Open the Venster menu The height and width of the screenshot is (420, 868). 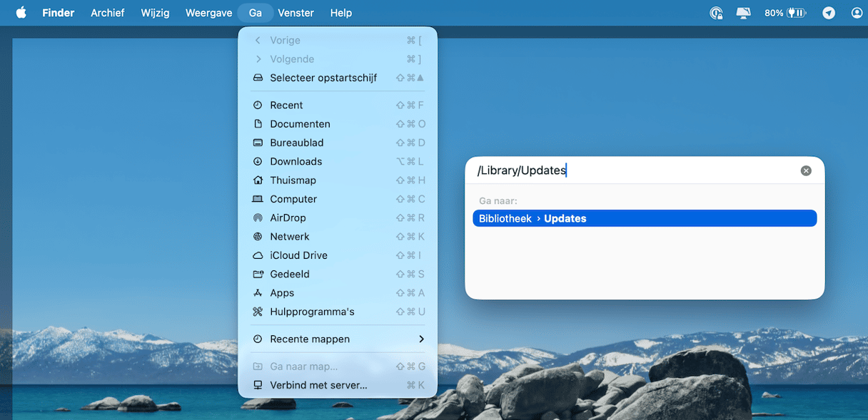296,13
